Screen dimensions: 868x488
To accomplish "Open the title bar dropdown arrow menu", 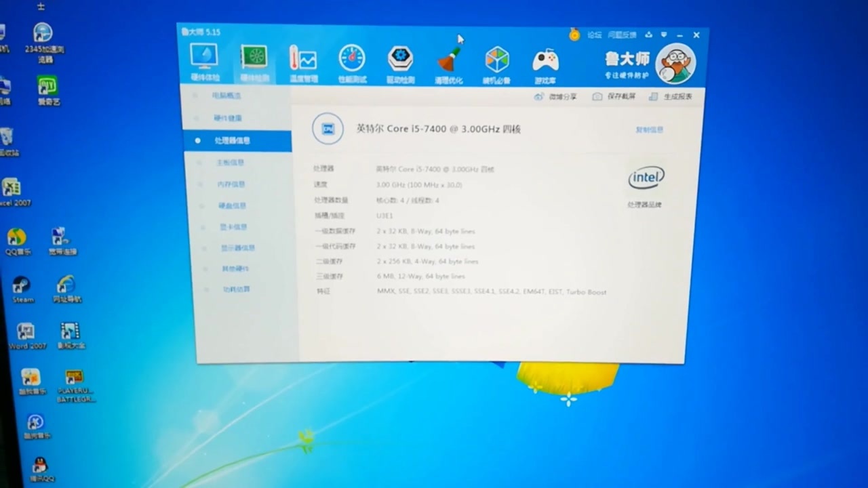I will 663,35.
